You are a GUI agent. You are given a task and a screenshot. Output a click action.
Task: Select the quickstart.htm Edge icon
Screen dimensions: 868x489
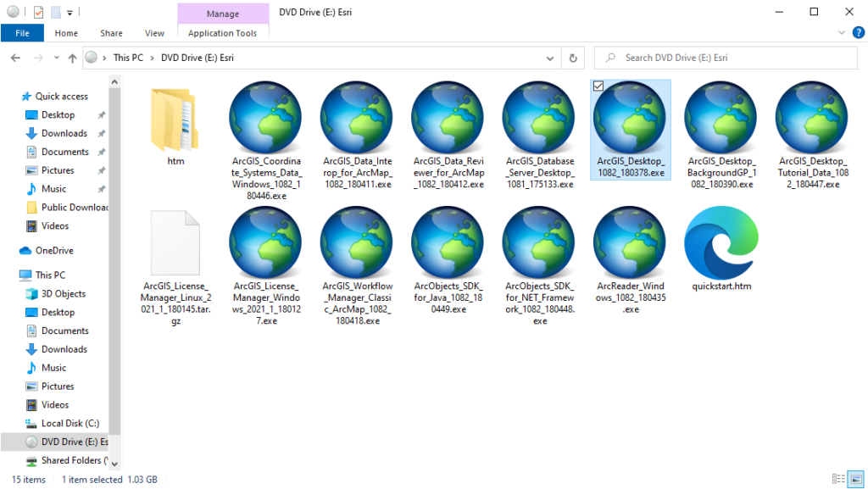pyautogui.click(x=721, y=242)
